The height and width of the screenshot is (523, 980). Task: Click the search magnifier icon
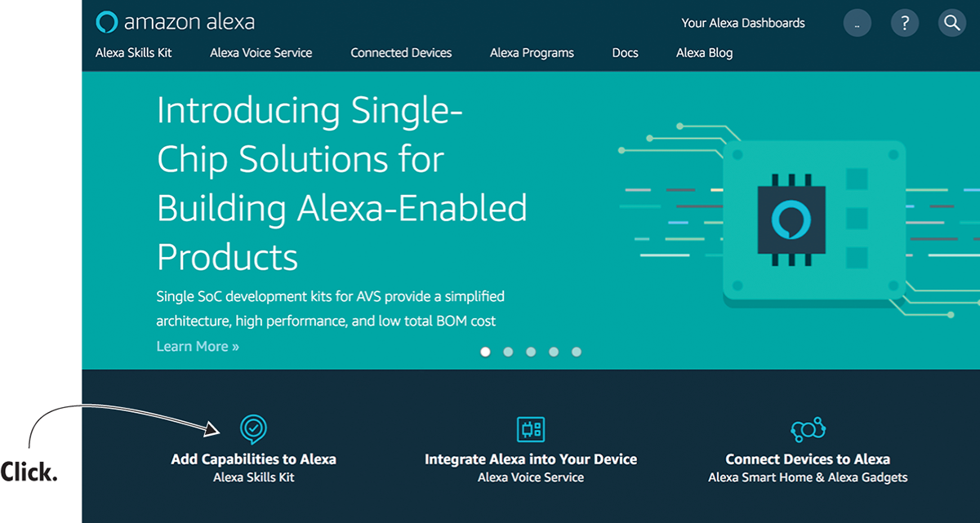point(951,23)
